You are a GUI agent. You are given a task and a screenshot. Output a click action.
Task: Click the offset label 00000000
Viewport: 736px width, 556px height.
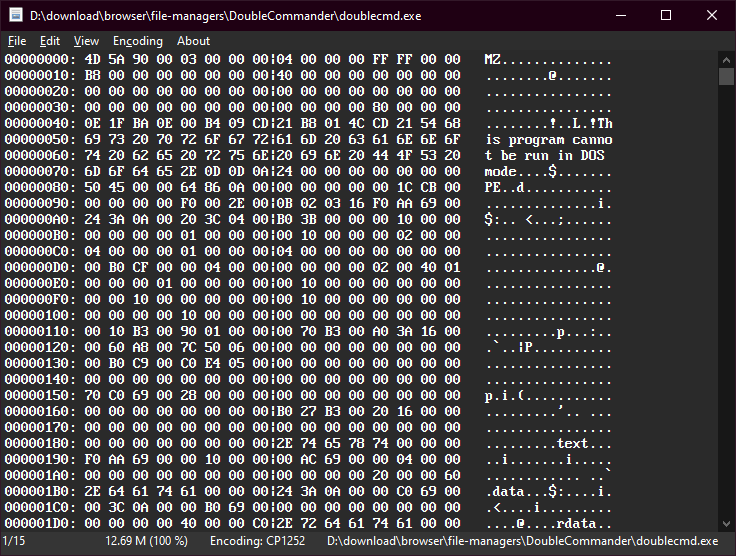36,60
